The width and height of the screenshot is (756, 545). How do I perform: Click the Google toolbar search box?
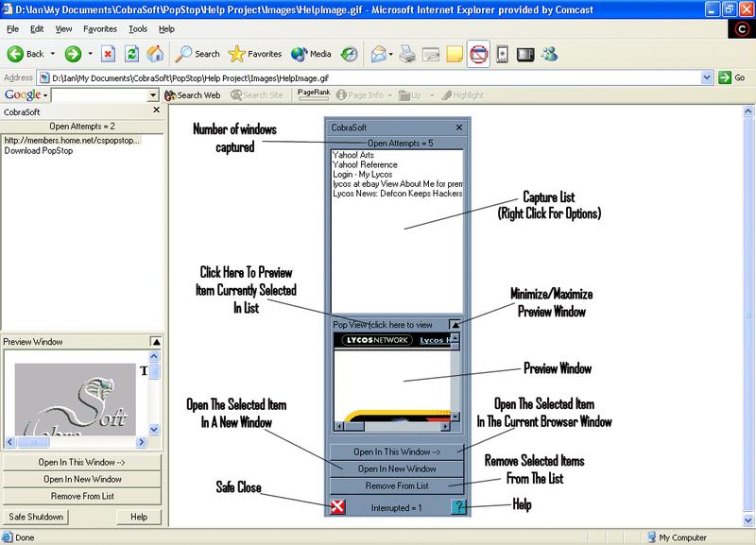(x=100, y=95)
